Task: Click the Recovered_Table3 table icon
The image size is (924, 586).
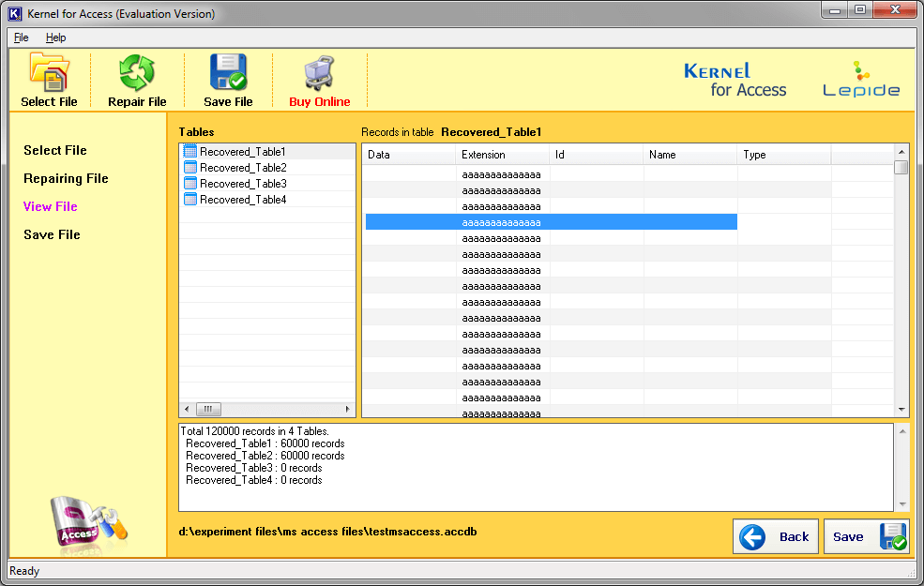Action: (x=189, y=183)
